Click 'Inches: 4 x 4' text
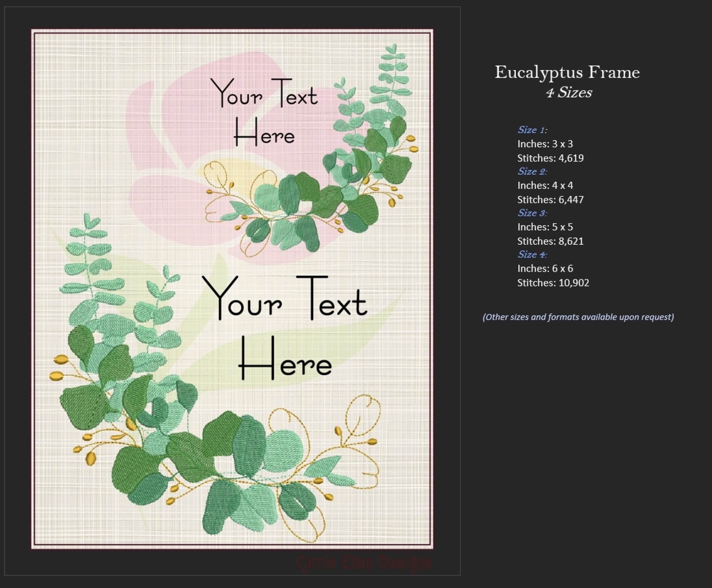The height and width of the screenshot is (588, 712). coord(545,186)
